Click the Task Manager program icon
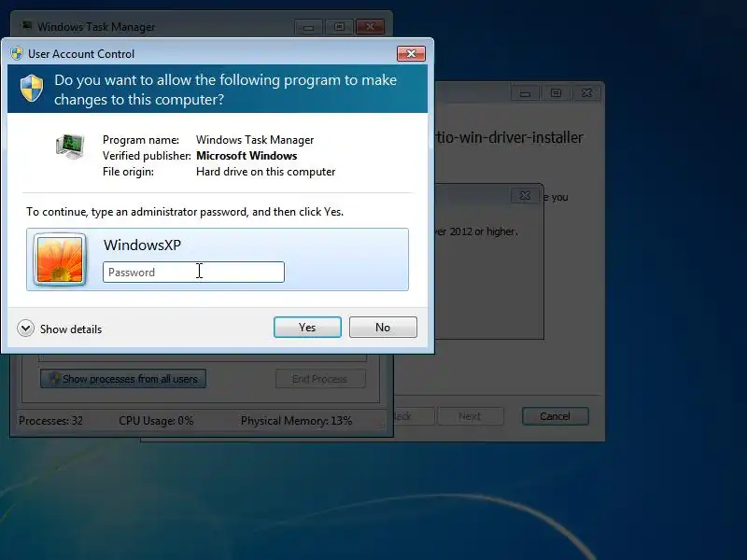 pos(70,147)
